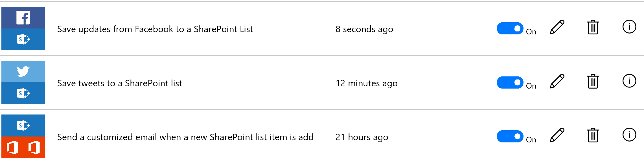View info for Save tweets flow
The image size is (644, 163).
pos(629,81)
